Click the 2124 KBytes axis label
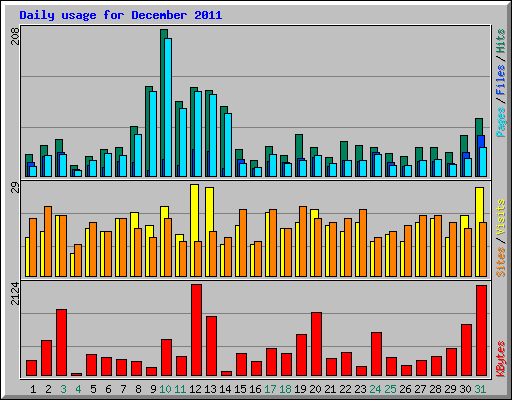Viewport: 512px width, 400px height. tap(16, 293)
